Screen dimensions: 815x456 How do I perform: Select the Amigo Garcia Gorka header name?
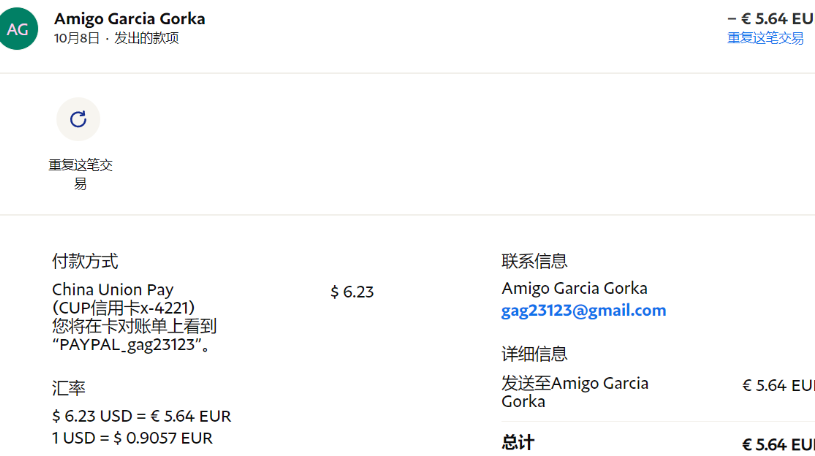[130, 19]
